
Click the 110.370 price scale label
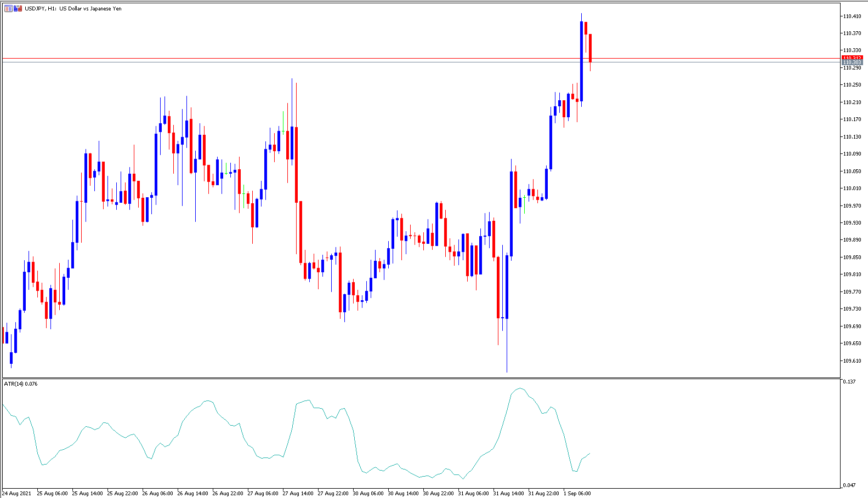click(x=852, y=33)
